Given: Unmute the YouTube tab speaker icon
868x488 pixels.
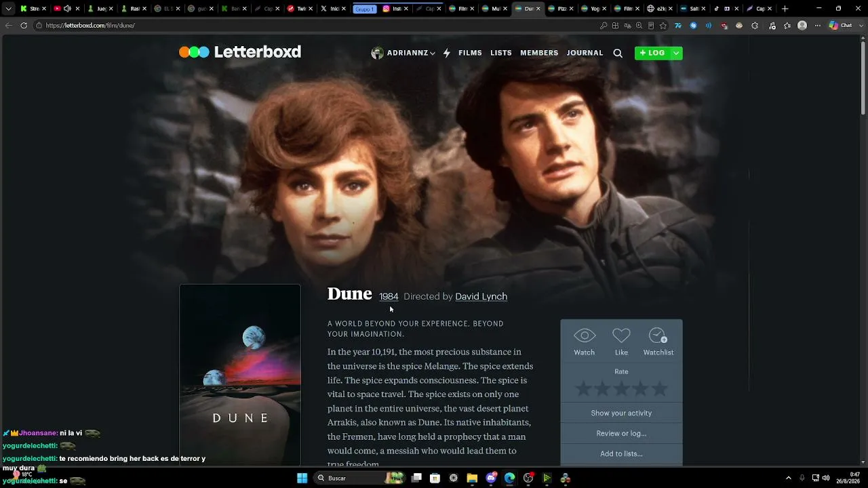Looking at the screenshot, I should (x=67, y=9).
